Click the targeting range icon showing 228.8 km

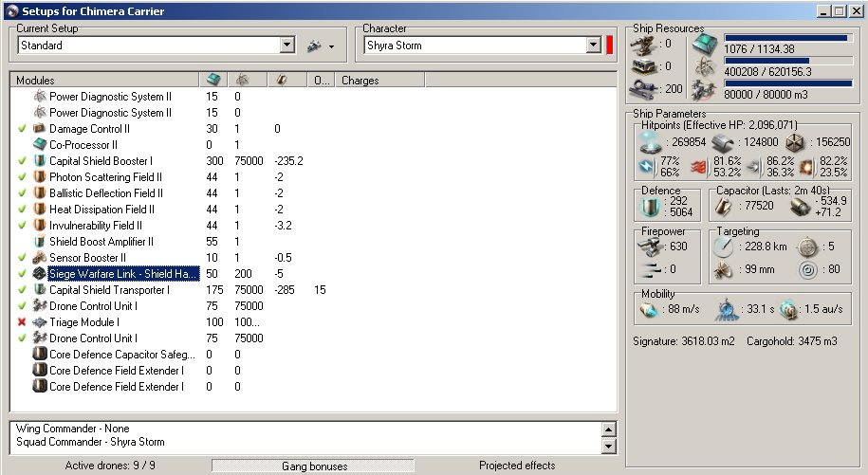point(724,247)
